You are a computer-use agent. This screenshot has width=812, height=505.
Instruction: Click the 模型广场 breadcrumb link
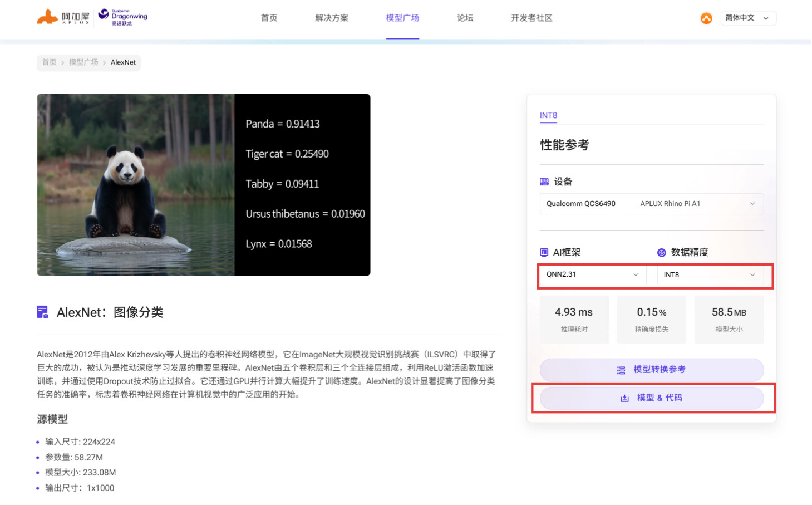pyautogui.click(x=83, y=62)
